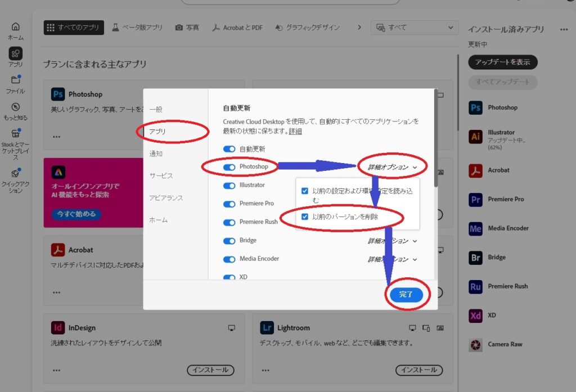Toggle auto-update for Illustrator
The width and height of the screenshot is (576, 392).
tap(229, 186)
